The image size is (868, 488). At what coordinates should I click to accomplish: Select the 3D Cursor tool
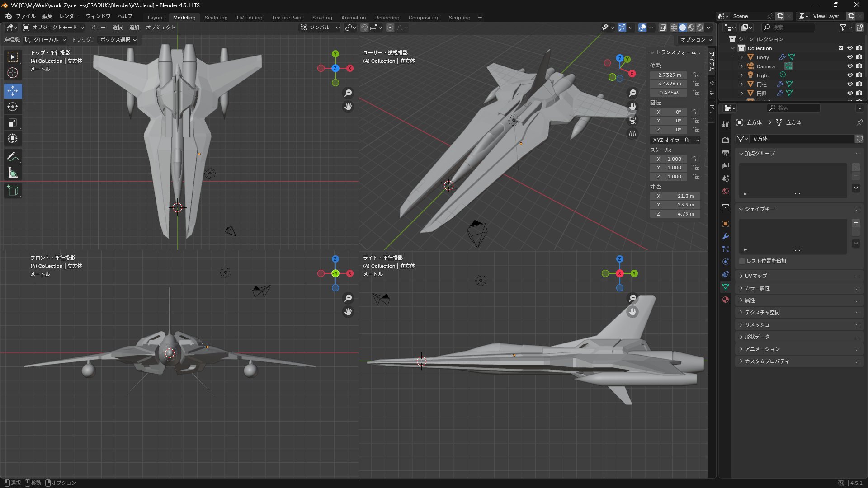click(13, 73)
